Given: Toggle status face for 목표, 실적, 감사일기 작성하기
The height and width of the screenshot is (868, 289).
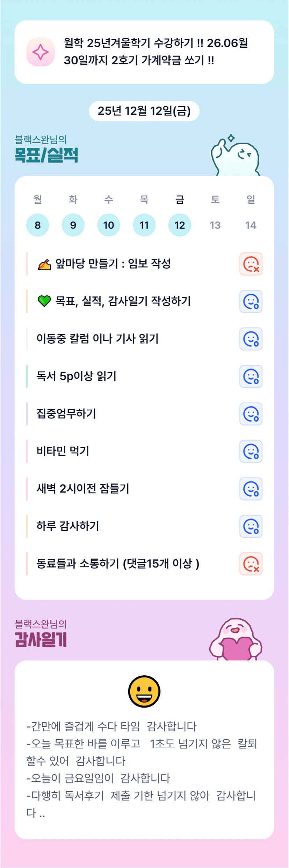Looking at the screenshot, I should 251,301.
